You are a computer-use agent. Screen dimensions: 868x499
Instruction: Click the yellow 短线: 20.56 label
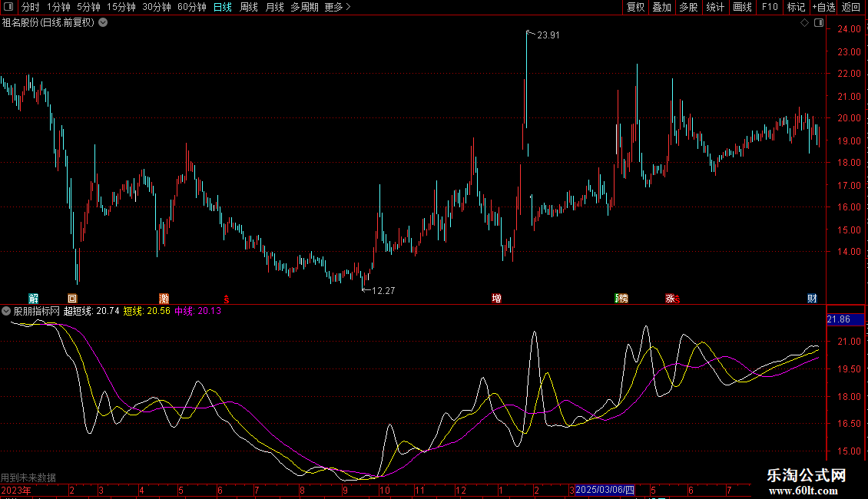[147, 311]
